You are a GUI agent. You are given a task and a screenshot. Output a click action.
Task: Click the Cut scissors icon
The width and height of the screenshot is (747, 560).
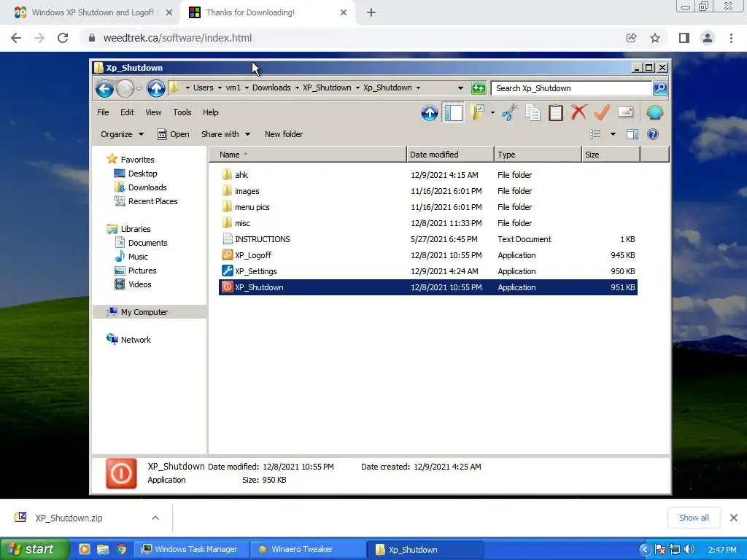509,113
